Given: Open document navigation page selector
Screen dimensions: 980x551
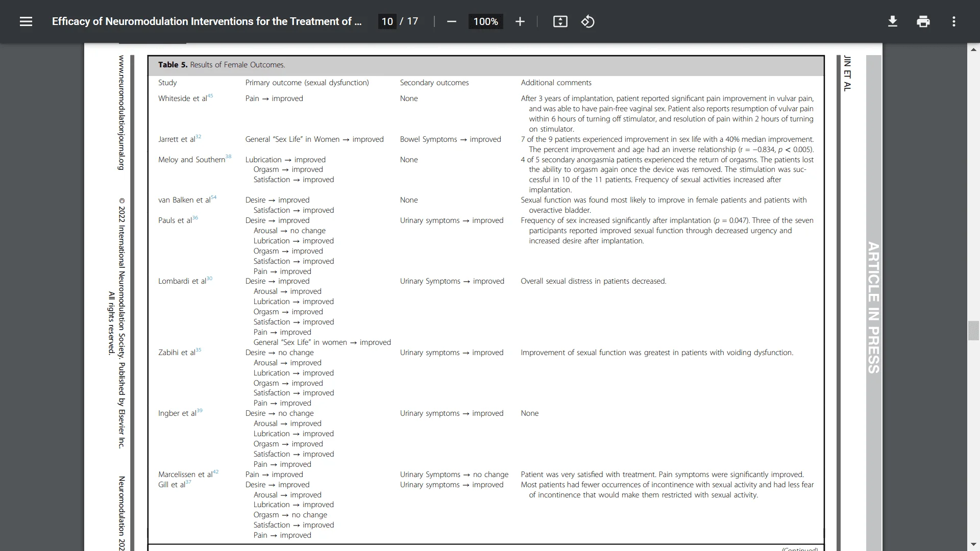Looking at the screenshot, I should coord(388,21).
